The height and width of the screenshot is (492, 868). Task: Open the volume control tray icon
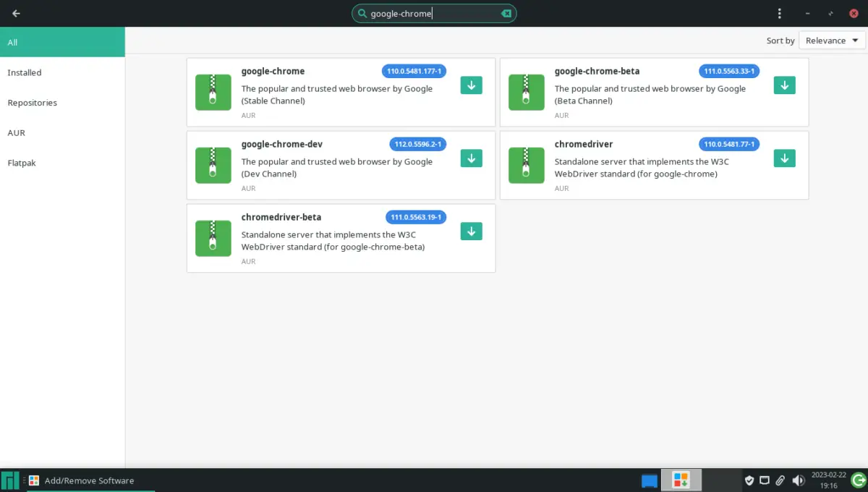[798, 480]
